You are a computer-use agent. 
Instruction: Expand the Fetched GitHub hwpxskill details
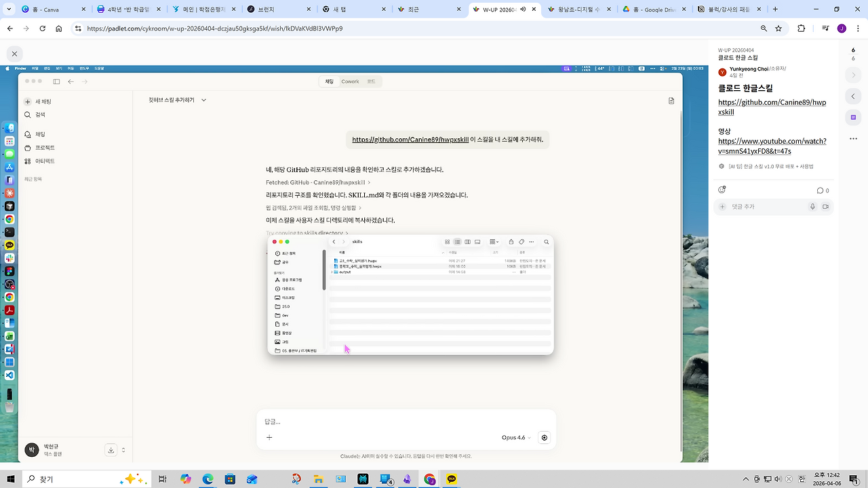317,182
